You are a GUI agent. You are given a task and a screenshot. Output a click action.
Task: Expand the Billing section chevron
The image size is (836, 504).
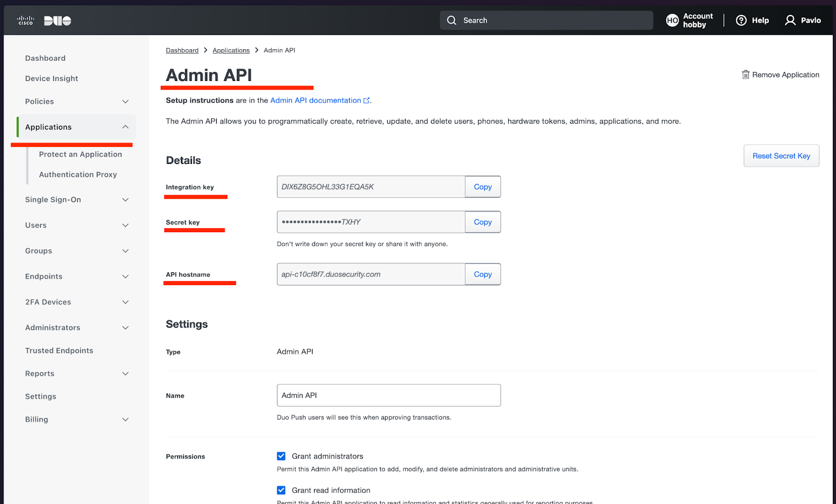[x=125, y=420]
